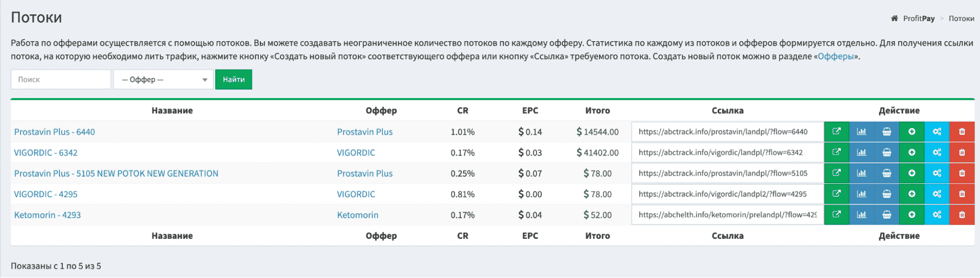Image resolution: width=980 pixels, height=278 pixels.
Task: Click basket icon for Prostavin Plus - 6440
Action: pyautogui.click(x=886, y=131)
